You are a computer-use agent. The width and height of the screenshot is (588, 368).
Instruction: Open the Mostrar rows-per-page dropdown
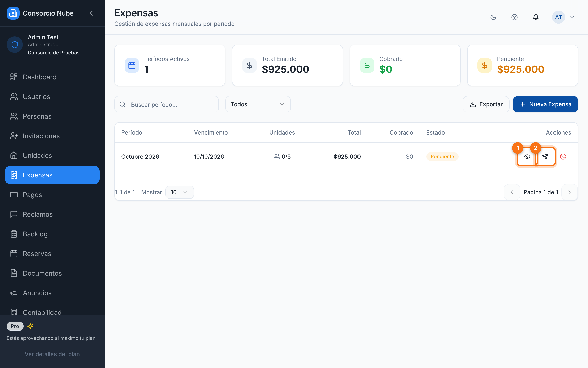(x=179, y=192)
